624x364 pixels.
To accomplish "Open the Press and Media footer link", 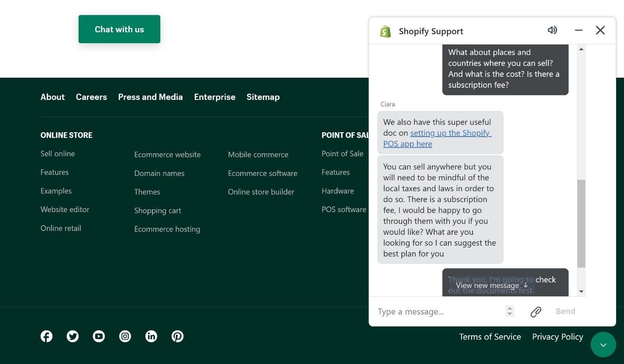I will pos(150,97).
